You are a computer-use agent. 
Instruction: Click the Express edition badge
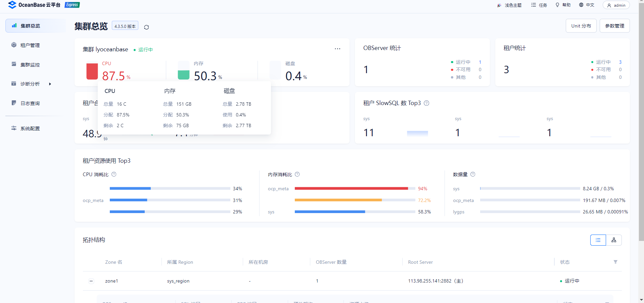(x=72, y=5)
